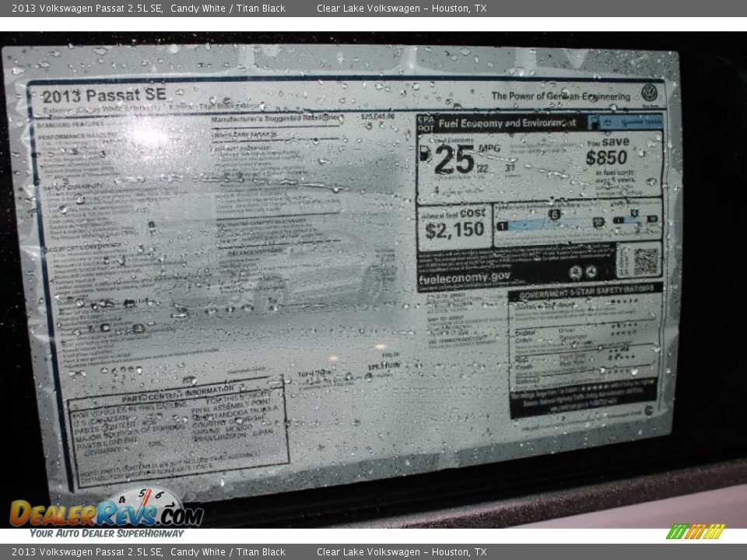The image size is (747, 560).
Task: Click the DealerRevs.com logo
Action: (106, 512)
